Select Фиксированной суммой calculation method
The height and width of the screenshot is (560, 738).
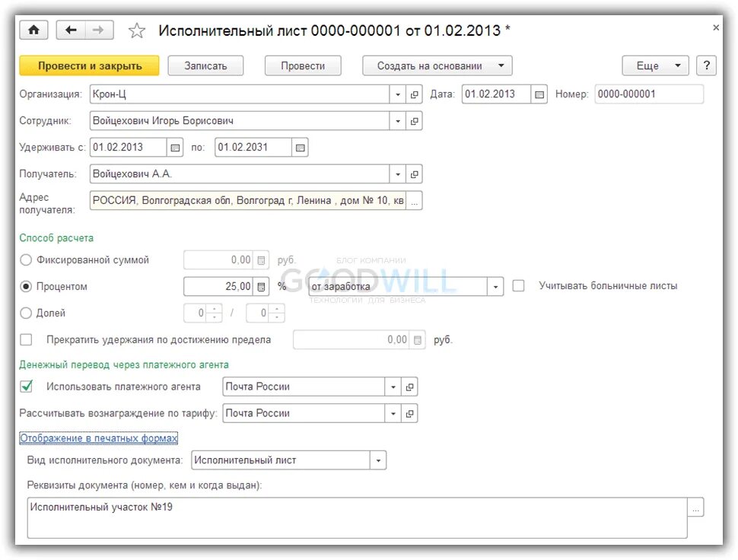tap(26, 259)
